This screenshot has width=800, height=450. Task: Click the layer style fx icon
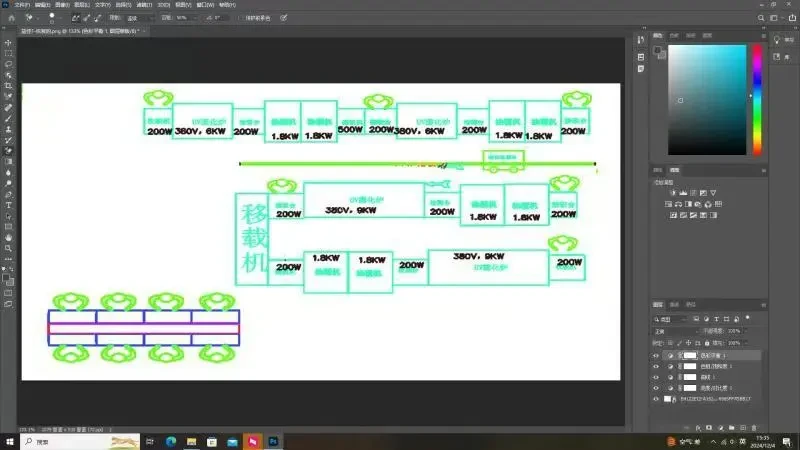pos(698,428)
